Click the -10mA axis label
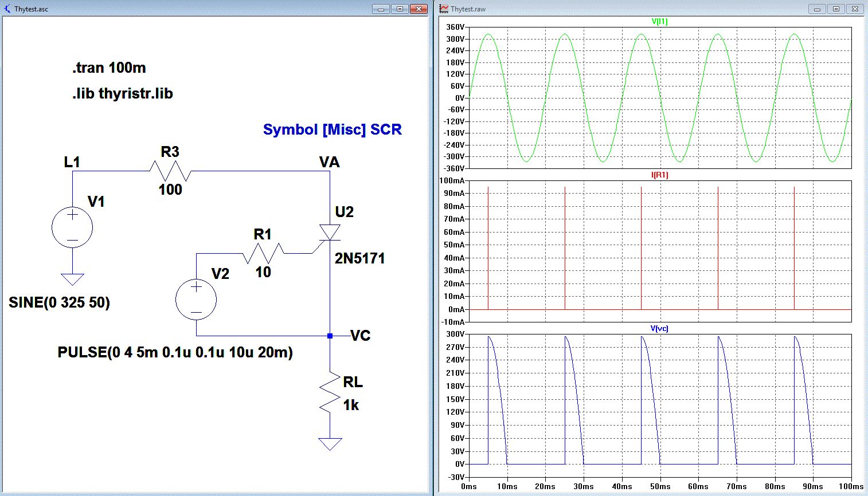 pos(453,322)
